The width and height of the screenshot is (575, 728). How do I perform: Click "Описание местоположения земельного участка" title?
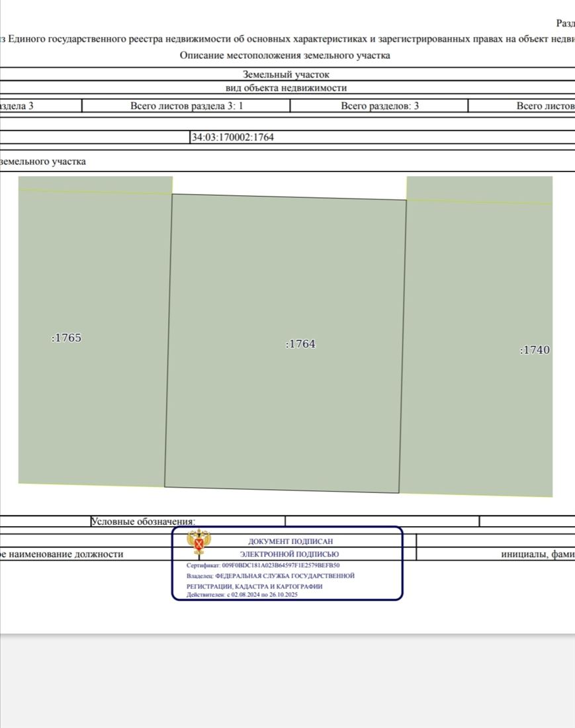coord(285,56)
